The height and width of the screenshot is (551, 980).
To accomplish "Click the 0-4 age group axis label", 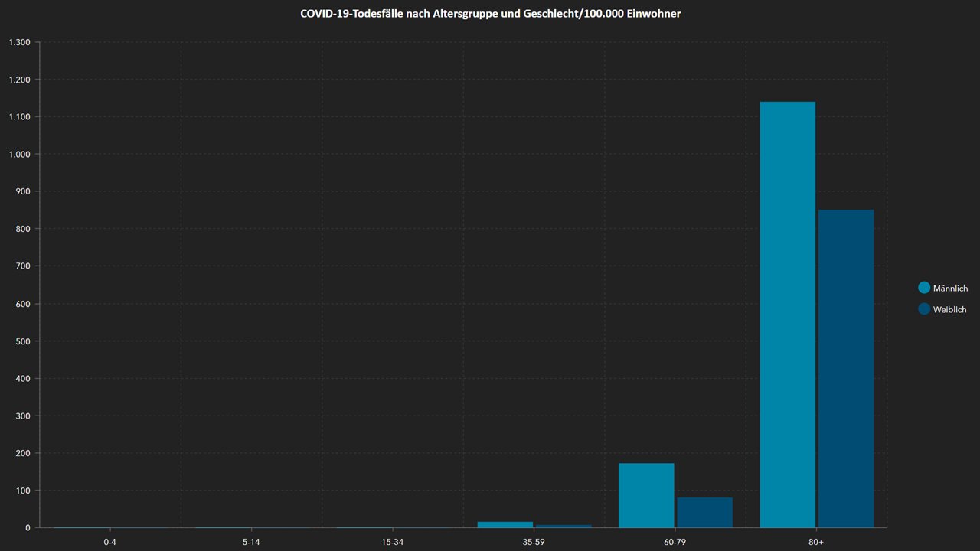I will click(110, 540).
